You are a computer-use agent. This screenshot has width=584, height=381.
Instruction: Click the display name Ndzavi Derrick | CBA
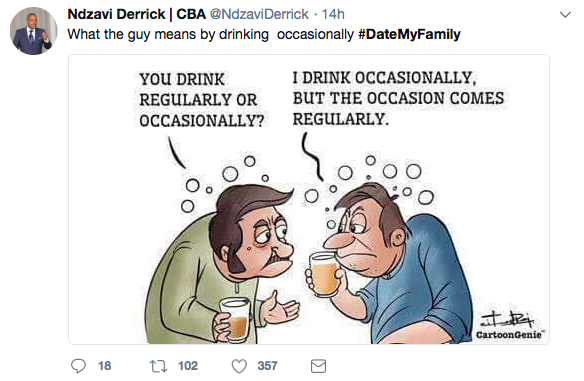(137, 15)
